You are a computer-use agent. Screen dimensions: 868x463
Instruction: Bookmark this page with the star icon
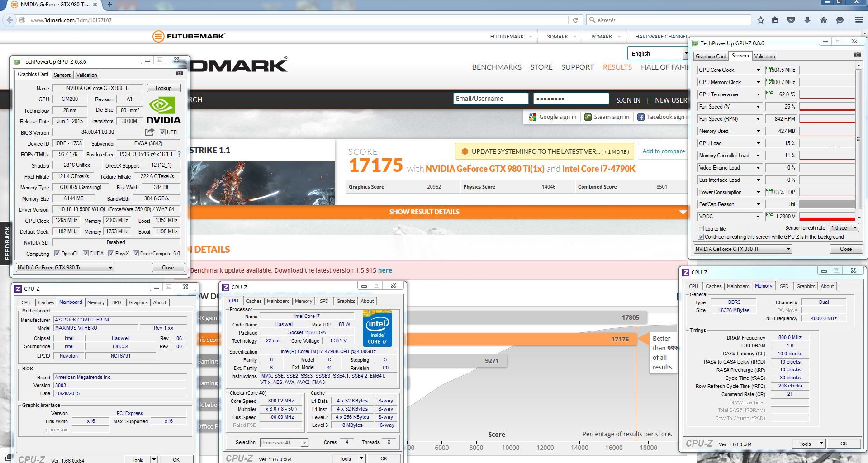pos(761,20)
